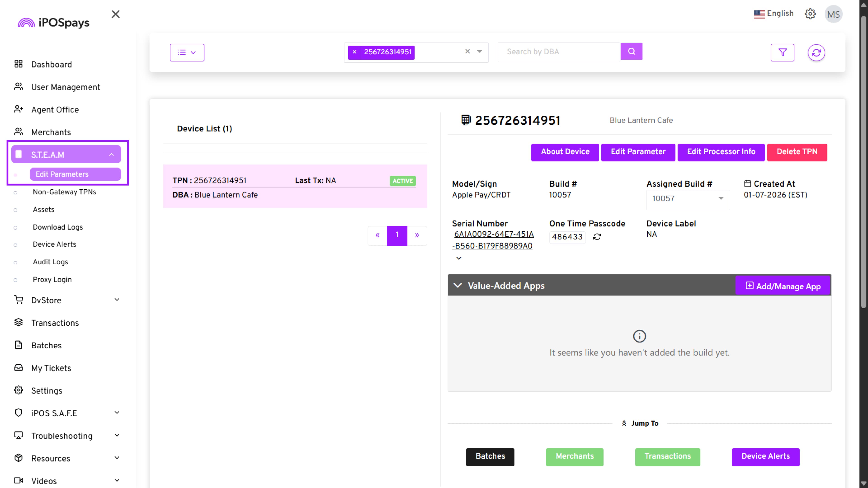
Task: Click the filter funnel icon
Action: click(782, 52)
